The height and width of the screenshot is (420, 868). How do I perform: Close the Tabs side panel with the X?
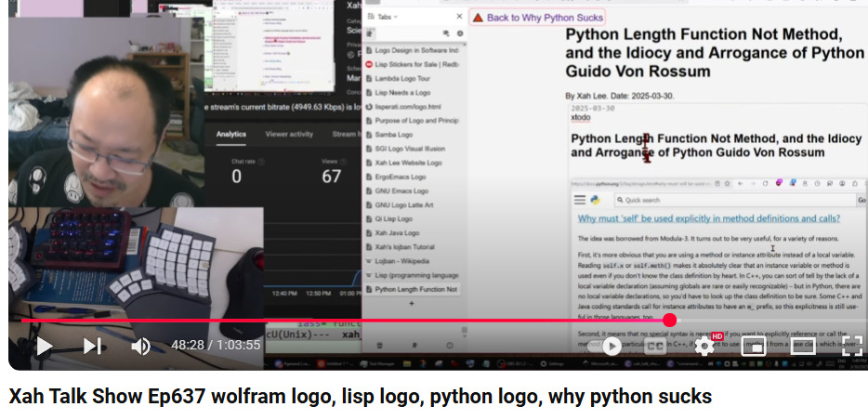(459, 17)
